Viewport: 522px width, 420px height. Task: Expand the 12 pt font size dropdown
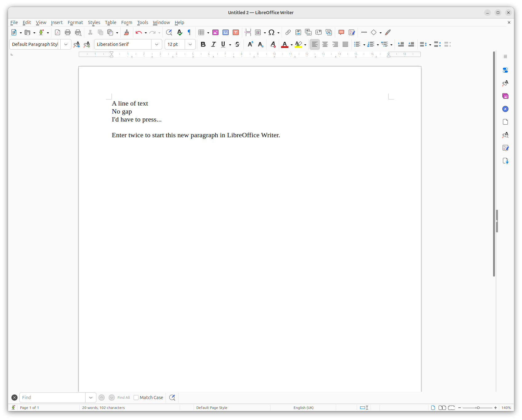190,44
